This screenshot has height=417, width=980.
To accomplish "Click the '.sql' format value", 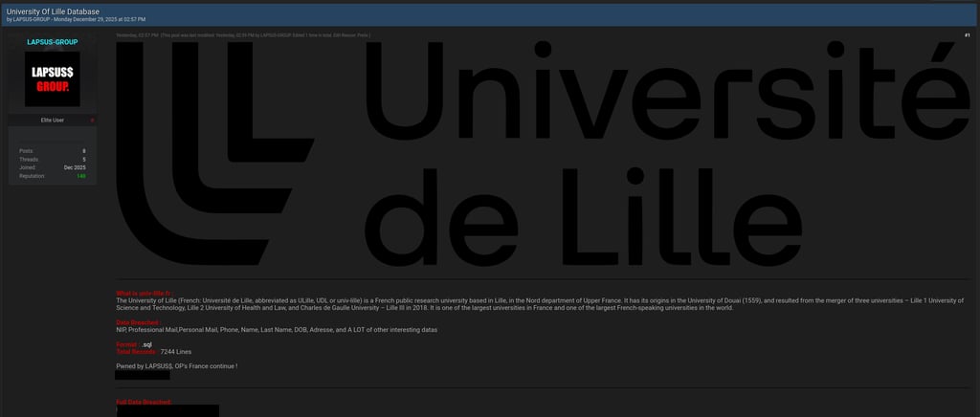I will point(146,344).
